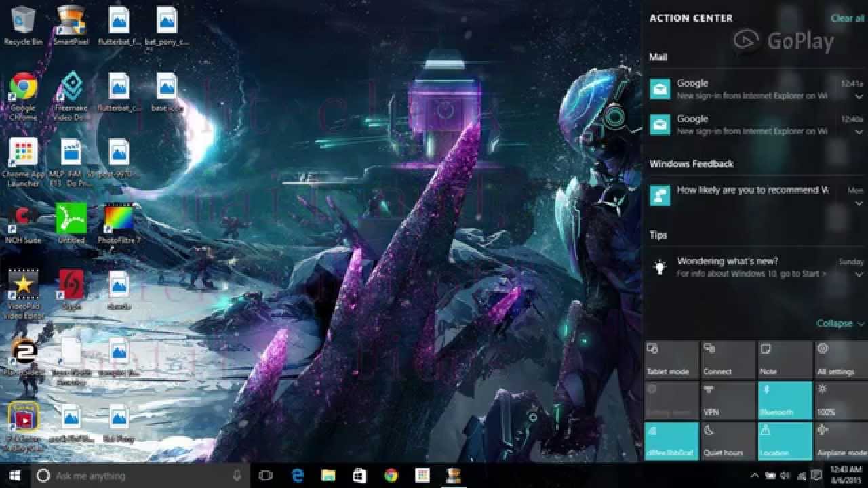This screenshot has width=868, height=488.
Task: Toggle the Location quick action off
Action: [785, 441]
